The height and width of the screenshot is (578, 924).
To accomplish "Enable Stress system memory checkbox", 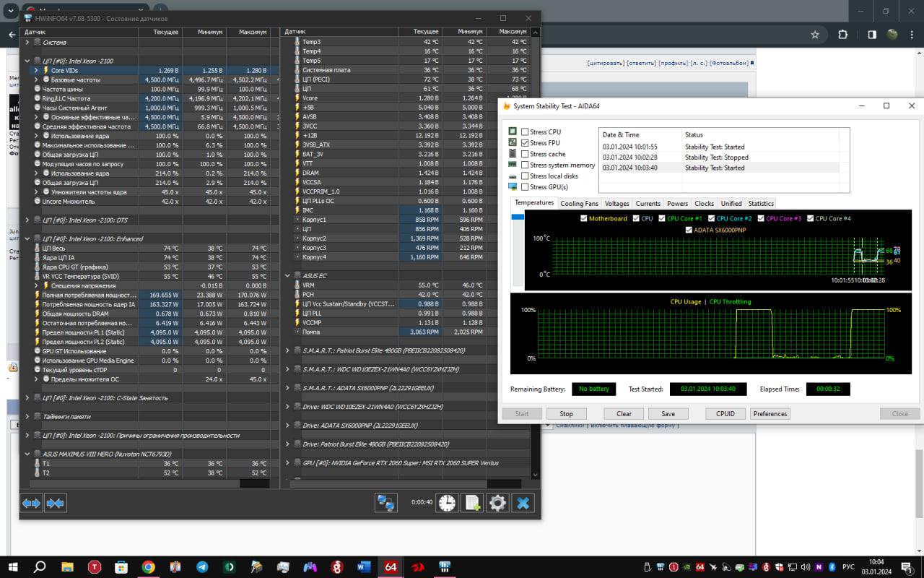I will tap(525, 165).
